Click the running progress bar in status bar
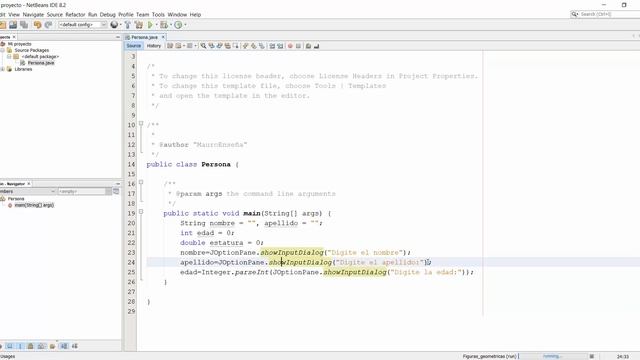This screenshot has width=640, height=360. tap(553, 356)
